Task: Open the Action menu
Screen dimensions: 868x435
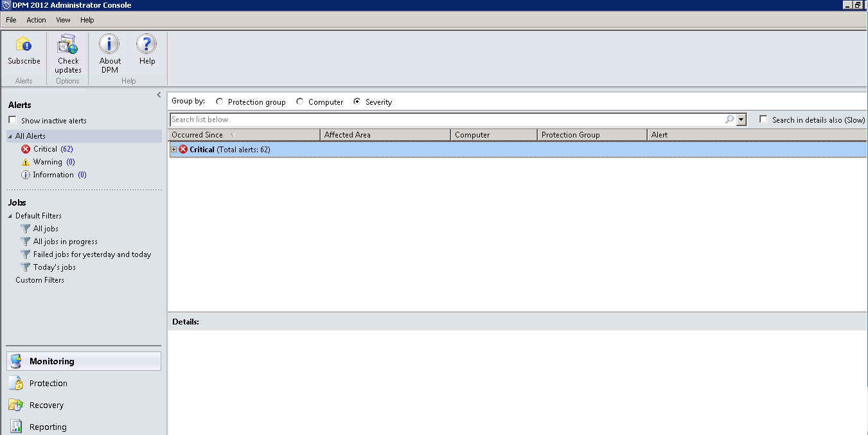Action: coord(36,20)
